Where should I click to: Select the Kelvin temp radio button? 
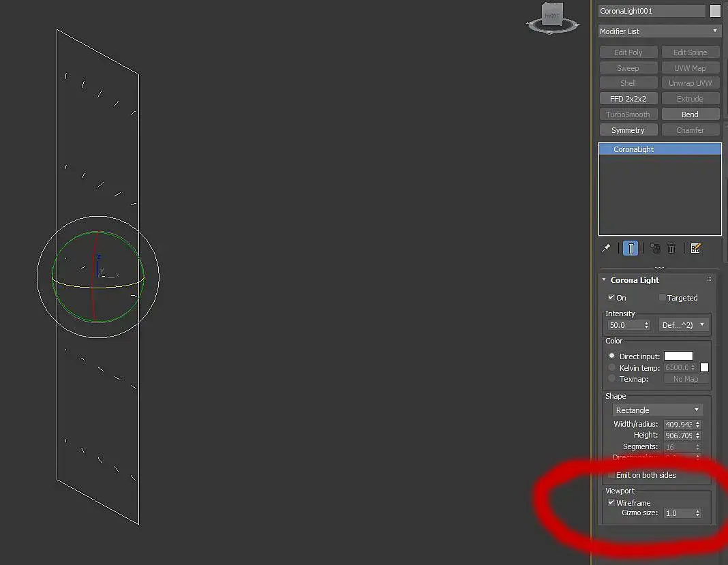point(612,367)
